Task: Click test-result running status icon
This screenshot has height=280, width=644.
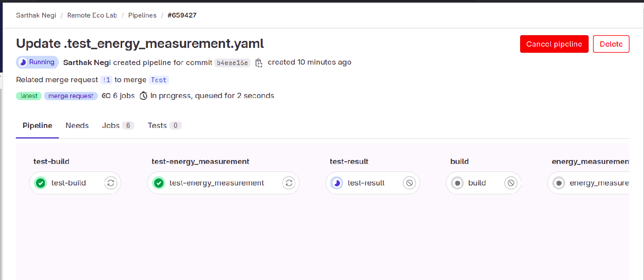Action: (337, 183)
